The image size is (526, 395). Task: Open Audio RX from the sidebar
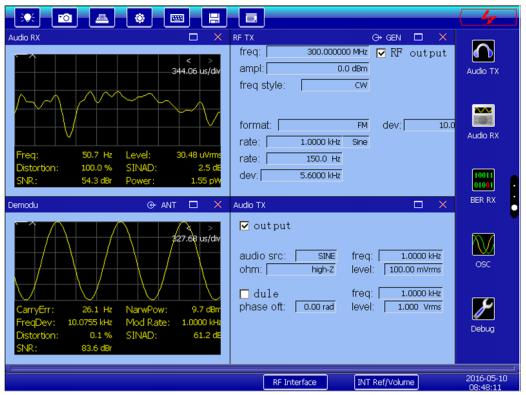[483, 121]
